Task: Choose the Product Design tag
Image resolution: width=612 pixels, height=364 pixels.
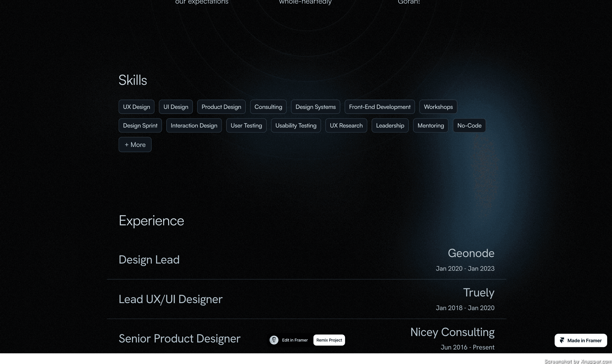Action: pos(221,107)
